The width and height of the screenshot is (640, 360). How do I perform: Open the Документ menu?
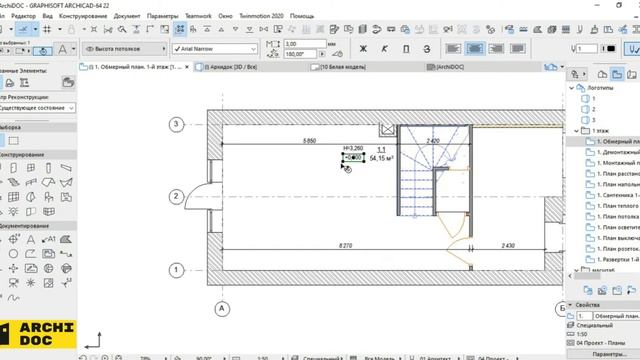pos(127,16)
